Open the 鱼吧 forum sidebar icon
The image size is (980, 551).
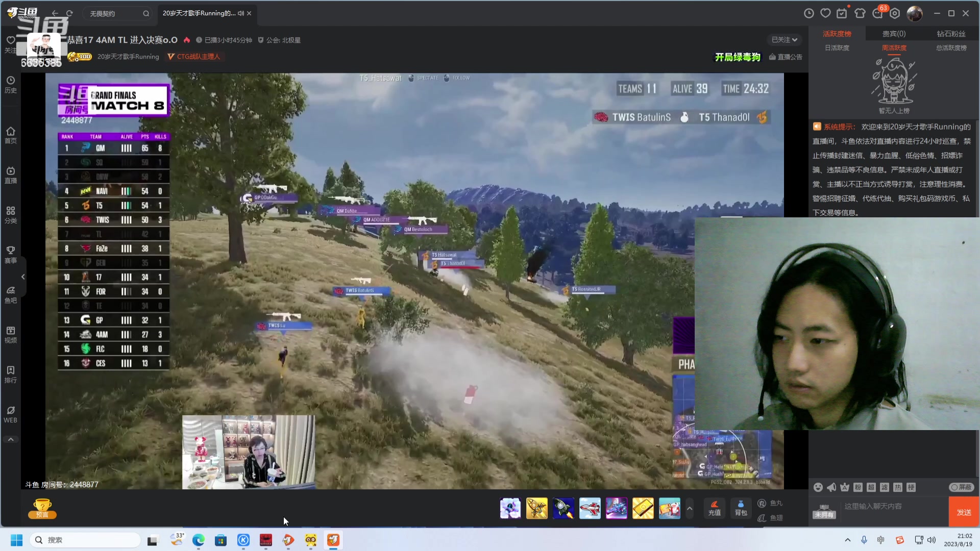pos(11,294)
